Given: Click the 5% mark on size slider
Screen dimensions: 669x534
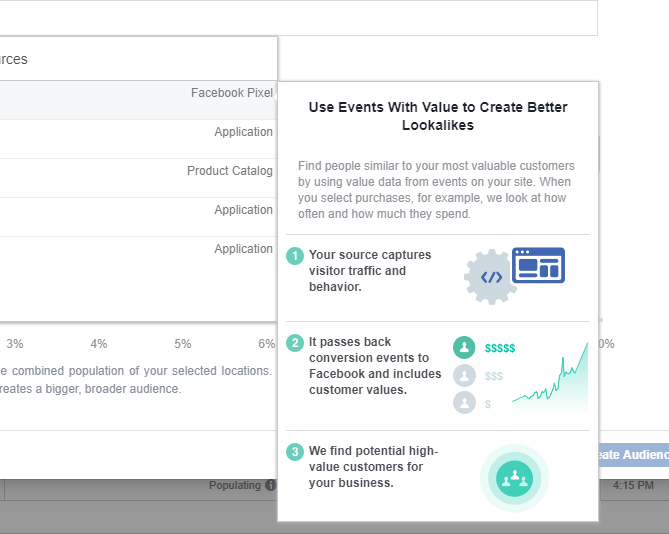Looking at the screenshot, I should pyautogui.click(x=183, y=344).
